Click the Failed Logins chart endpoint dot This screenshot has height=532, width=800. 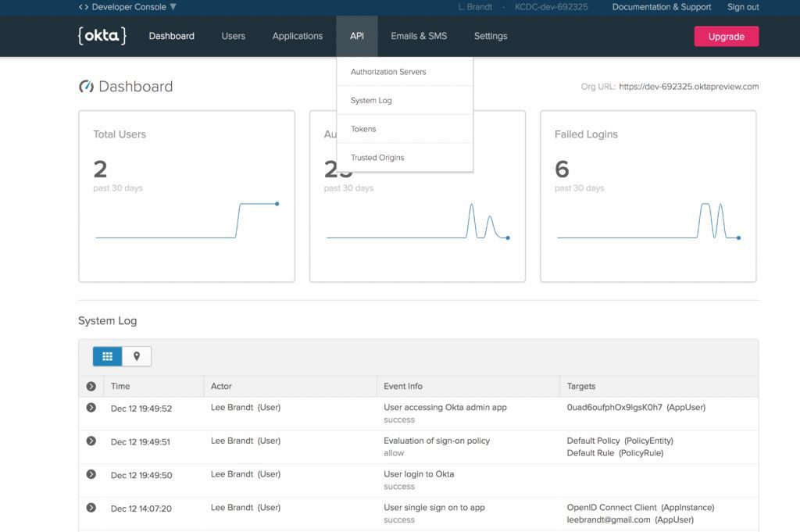tap(738, 237)
